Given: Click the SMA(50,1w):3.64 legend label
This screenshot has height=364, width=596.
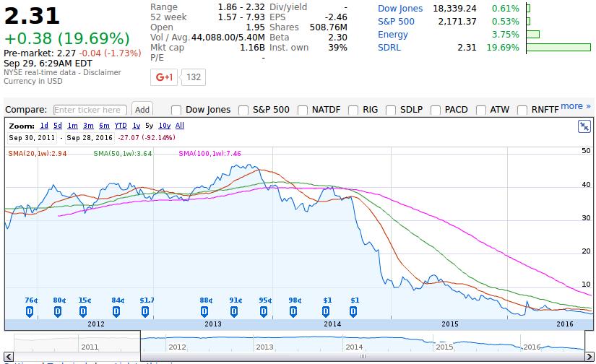Looking at the screenshot, I should point(123,154).
